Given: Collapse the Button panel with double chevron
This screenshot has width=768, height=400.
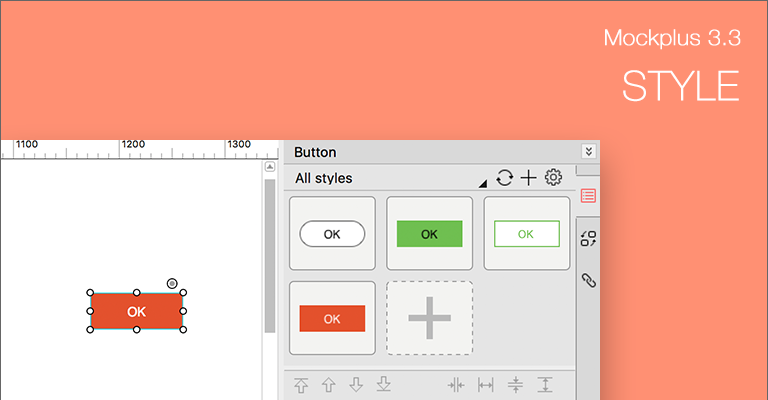Looking at the screenshot, I should [x=589, y=151].
